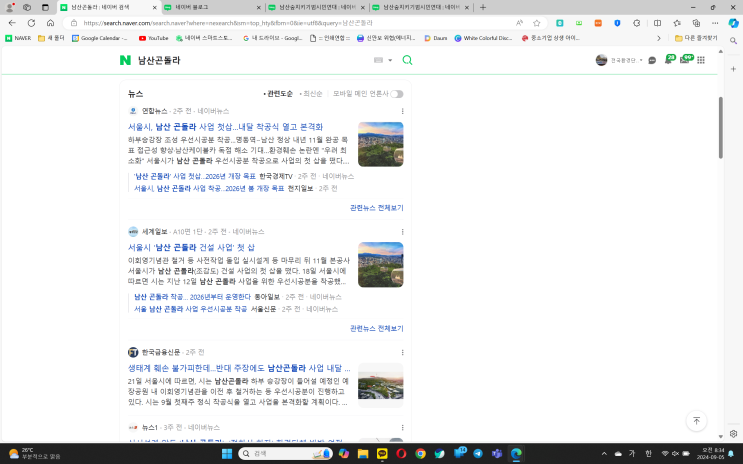Open related link from 한국경제TV

pyautogui.click(x=195, y=176)
